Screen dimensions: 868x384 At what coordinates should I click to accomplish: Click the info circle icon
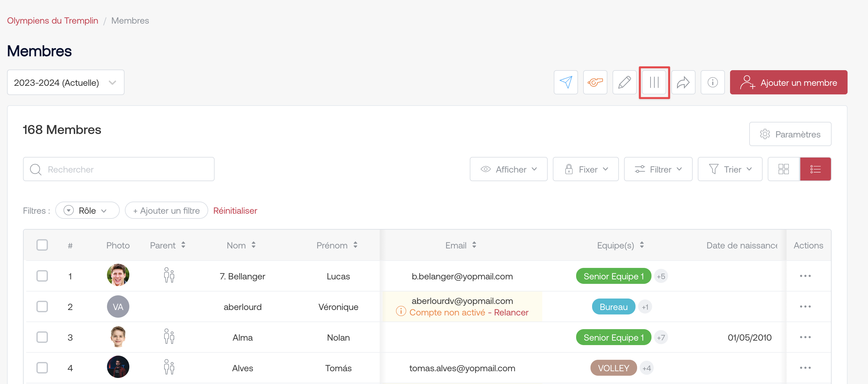click(x=712, y=82)
